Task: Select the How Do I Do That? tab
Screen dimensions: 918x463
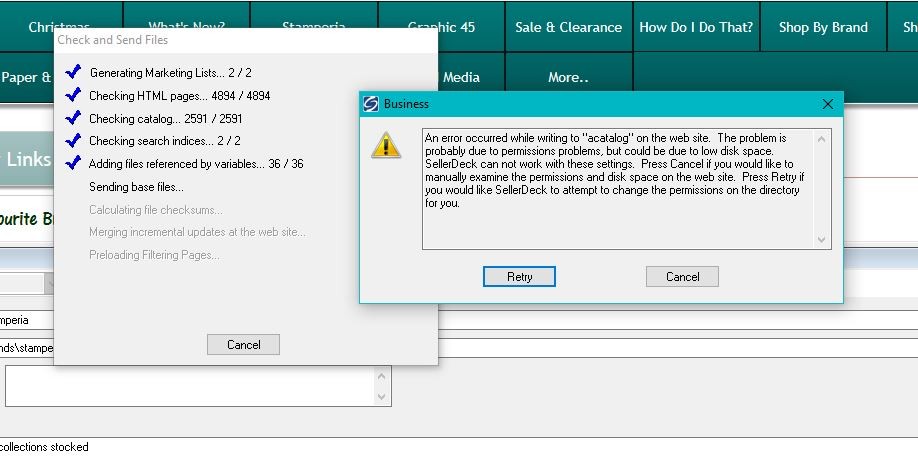Action: click(x=696, y=27)
